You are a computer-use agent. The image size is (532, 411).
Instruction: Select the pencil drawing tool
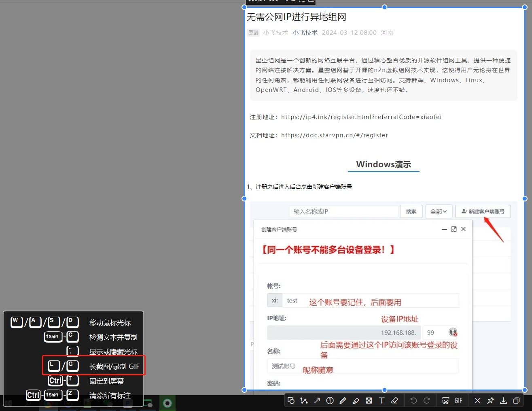(x=343, y=400)
